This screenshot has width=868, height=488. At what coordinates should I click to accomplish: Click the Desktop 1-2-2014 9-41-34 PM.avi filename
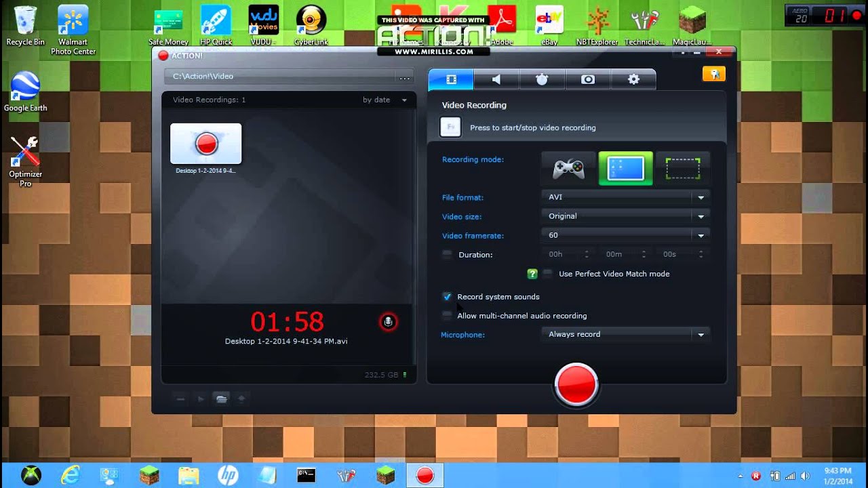coord(286,342)
